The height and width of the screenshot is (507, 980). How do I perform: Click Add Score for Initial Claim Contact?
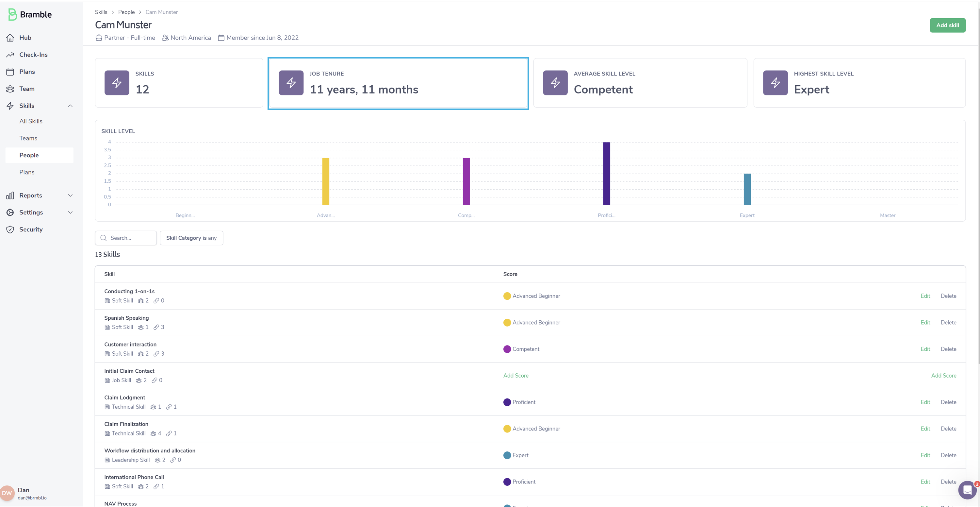(515, 376)
